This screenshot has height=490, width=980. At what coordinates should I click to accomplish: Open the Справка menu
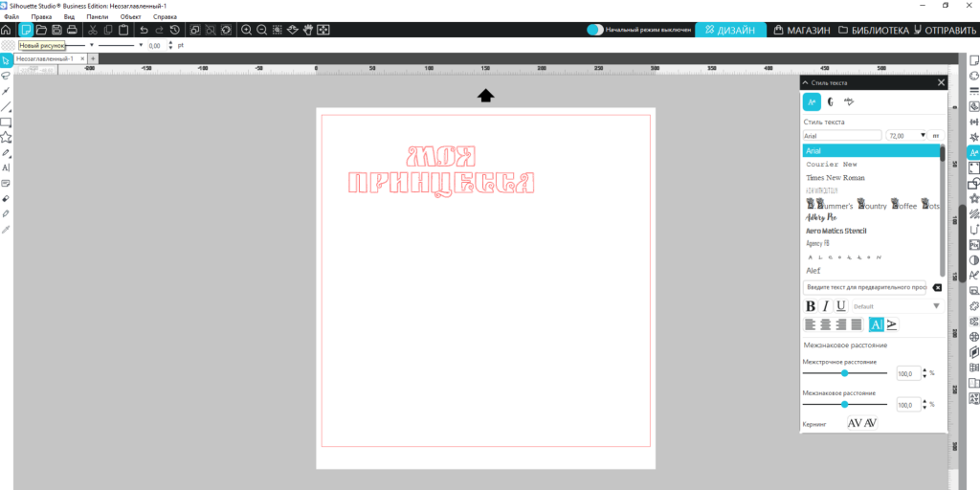coord(165,16)
